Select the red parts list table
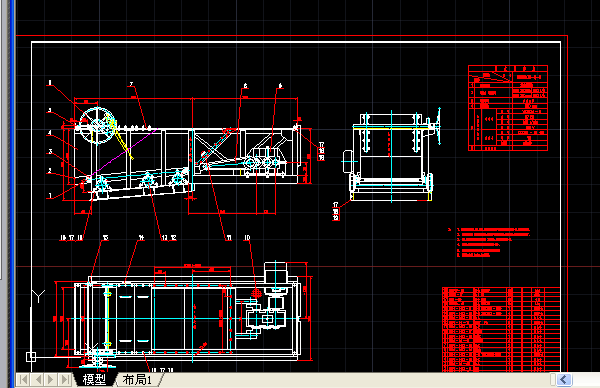Viewport: 600px width, 388px height. (x=501, y=329)
